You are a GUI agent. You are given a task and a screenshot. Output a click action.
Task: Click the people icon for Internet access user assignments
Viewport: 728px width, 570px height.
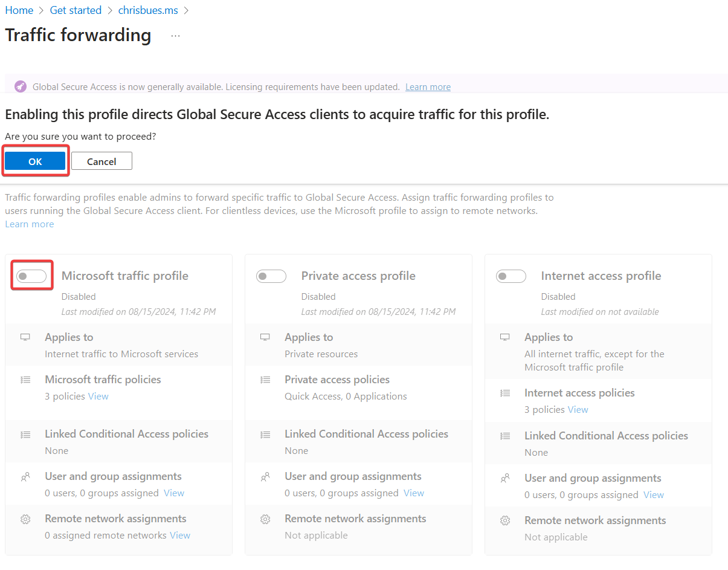pos(504,477)
